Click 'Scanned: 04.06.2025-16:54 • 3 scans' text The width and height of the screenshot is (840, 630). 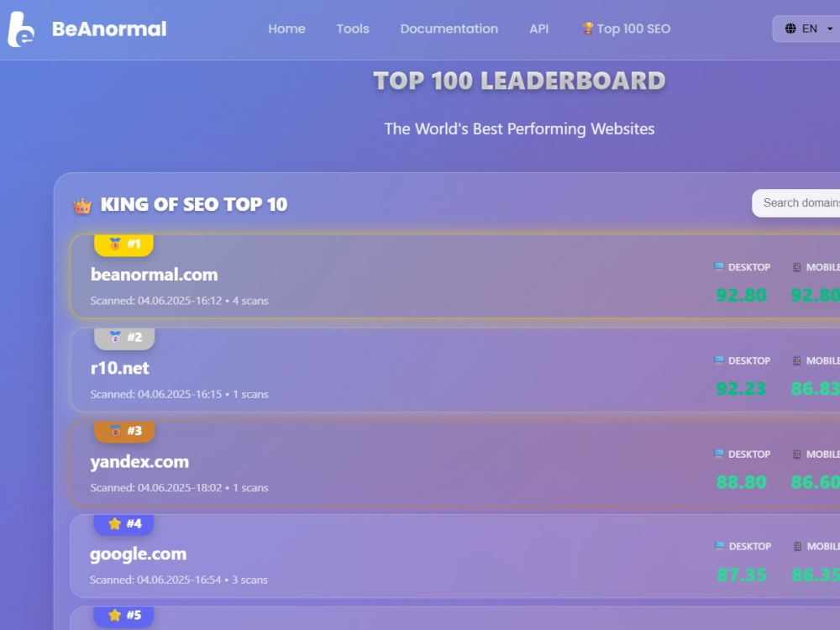click(x=178, y=580)
